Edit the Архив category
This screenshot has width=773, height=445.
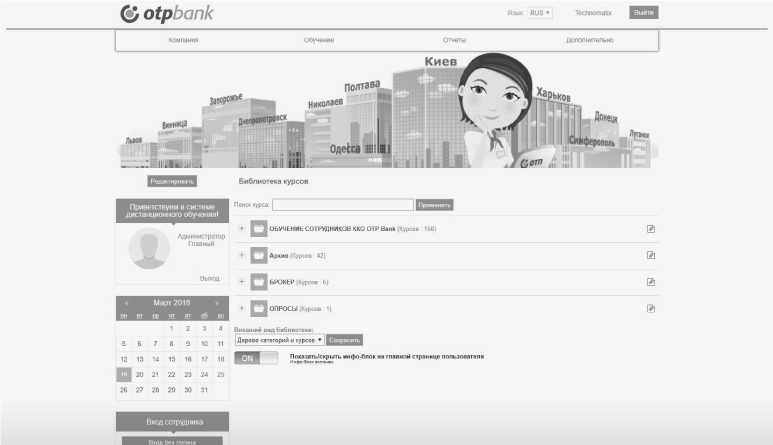(651, 255)
